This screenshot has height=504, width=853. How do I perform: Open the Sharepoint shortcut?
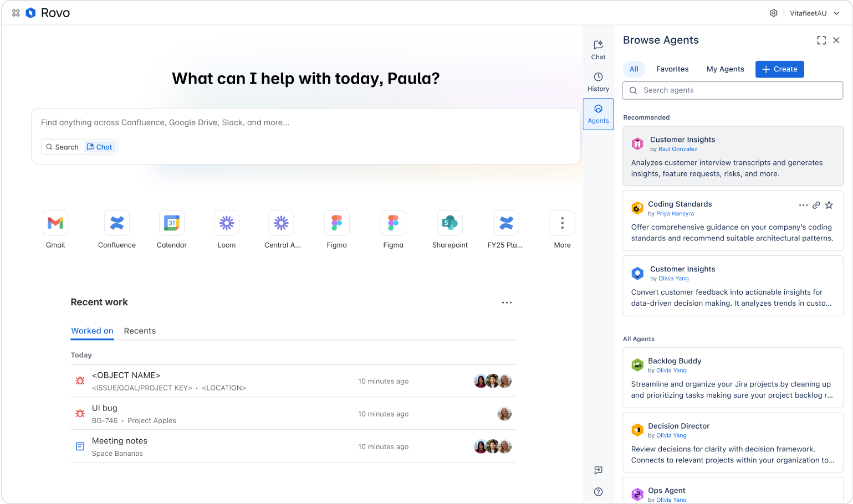coord(450,223)
